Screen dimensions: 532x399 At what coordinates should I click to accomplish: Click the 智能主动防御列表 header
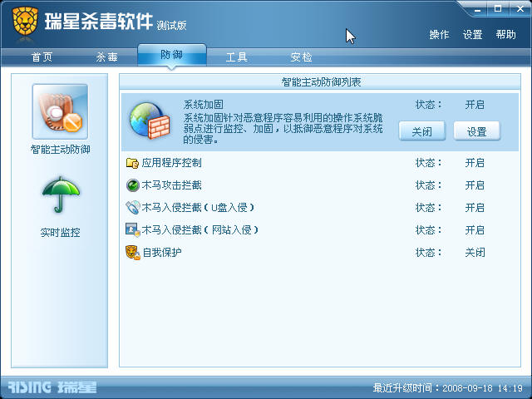pyautogui.click(x=321, y=81)
